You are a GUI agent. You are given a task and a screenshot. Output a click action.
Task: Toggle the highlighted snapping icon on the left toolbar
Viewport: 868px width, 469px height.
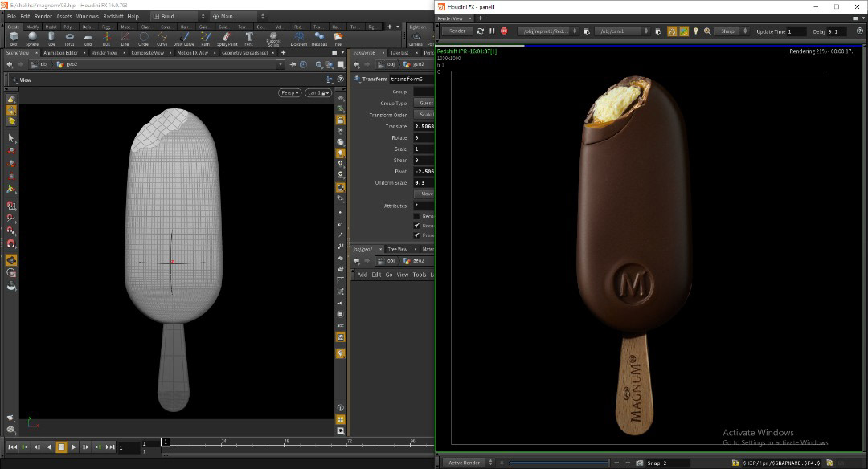(x=11, y=260)
